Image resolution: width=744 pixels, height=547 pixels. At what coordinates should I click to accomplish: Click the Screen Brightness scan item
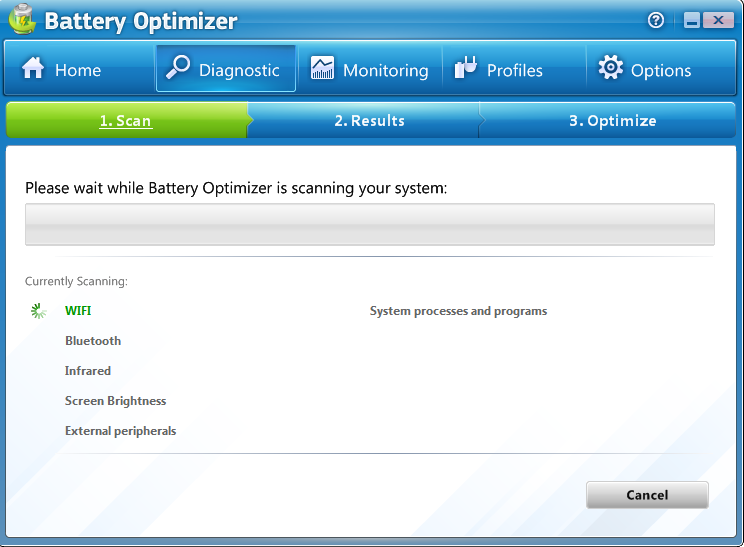point(115,401)
